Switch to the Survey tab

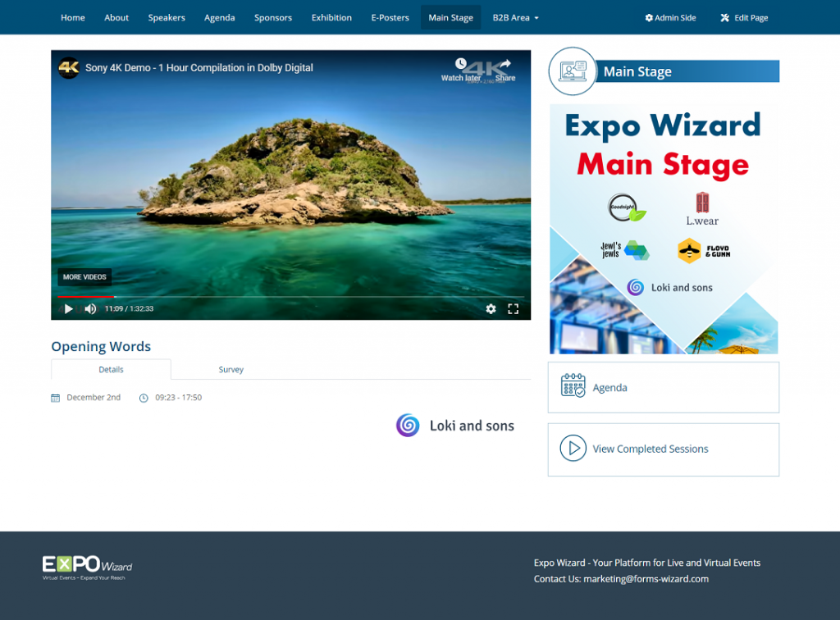pyautogui.click(x=231, y=370)
